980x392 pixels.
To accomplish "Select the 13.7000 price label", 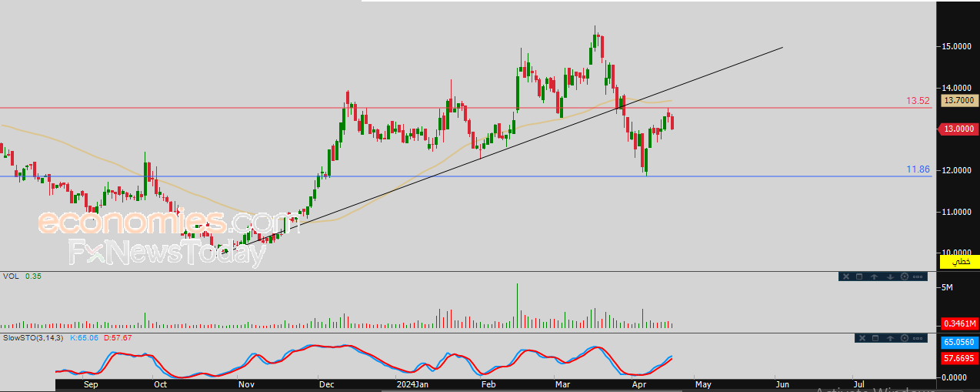I will pyautogui.click(x=958, y=100).
